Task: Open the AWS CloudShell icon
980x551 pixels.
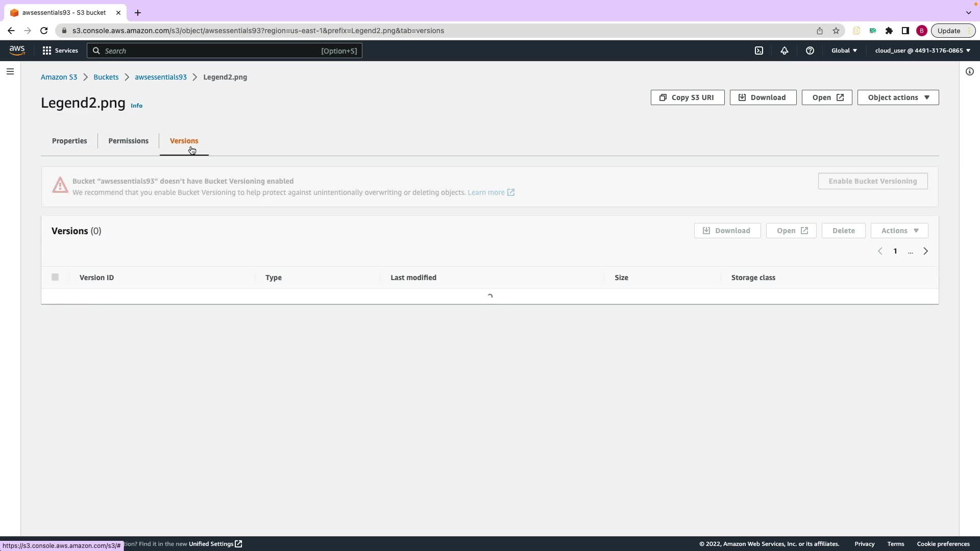Action: click(759, 51)
